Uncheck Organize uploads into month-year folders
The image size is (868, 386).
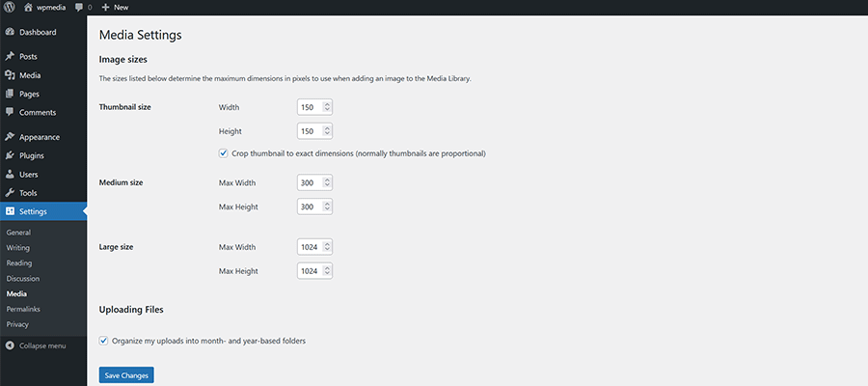click(104, 341)
